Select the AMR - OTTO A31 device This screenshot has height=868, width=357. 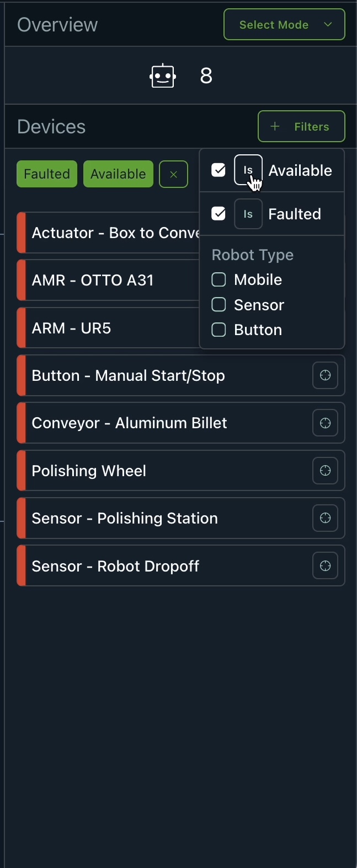pos(93,281)
